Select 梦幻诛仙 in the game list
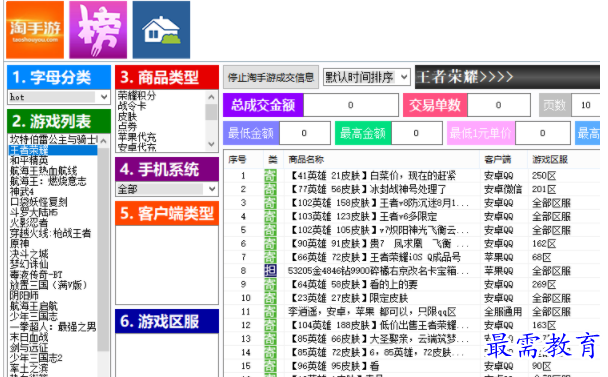The image size is (608, 377). 29,264
